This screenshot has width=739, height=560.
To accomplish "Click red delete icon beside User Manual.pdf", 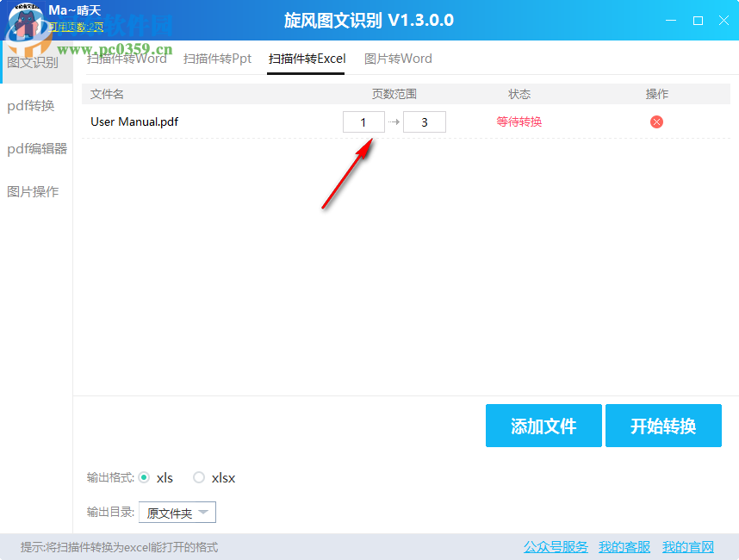I will 656,121.
